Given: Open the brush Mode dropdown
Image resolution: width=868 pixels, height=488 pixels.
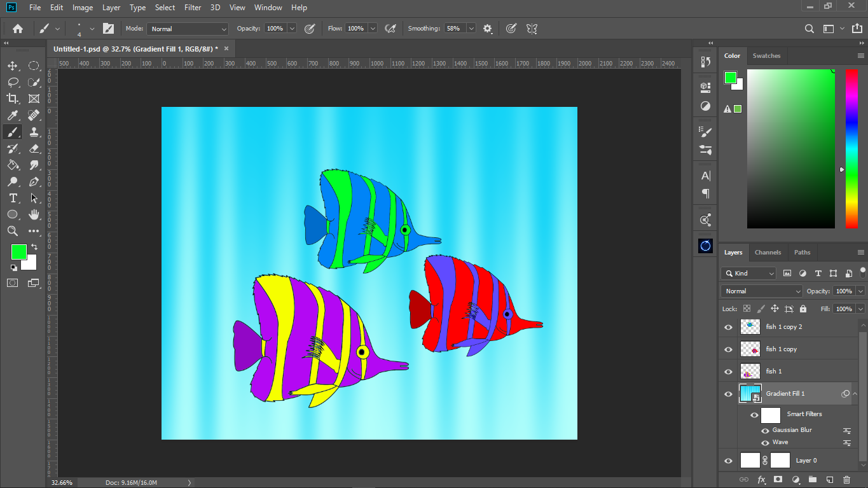Looking at the screenshot, I should click(188, 29).
